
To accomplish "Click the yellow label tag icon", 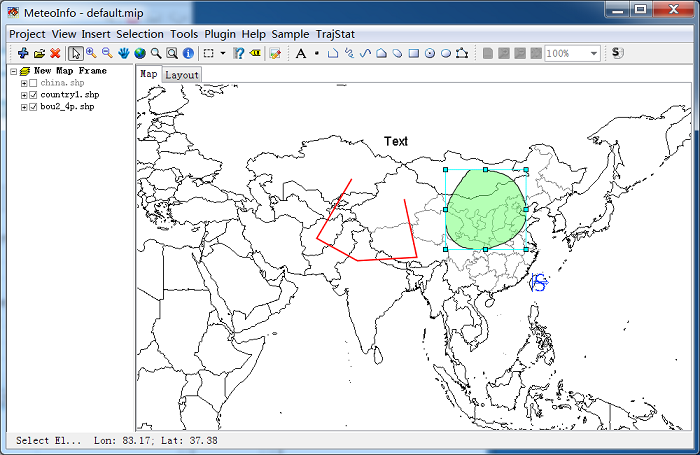I will [x=255, y=53].
